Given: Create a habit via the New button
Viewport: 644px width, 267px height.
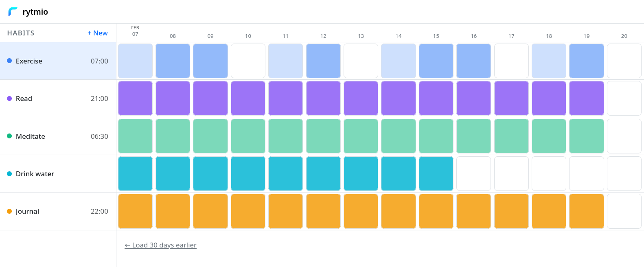Looking at the screenshot, I should tap(97, 33).
